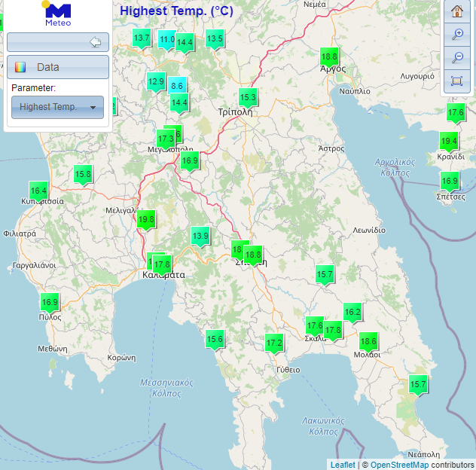476x470 pixels.
Task: Open the Highest Temp. parameter dropdown
Action: point(58,107)
